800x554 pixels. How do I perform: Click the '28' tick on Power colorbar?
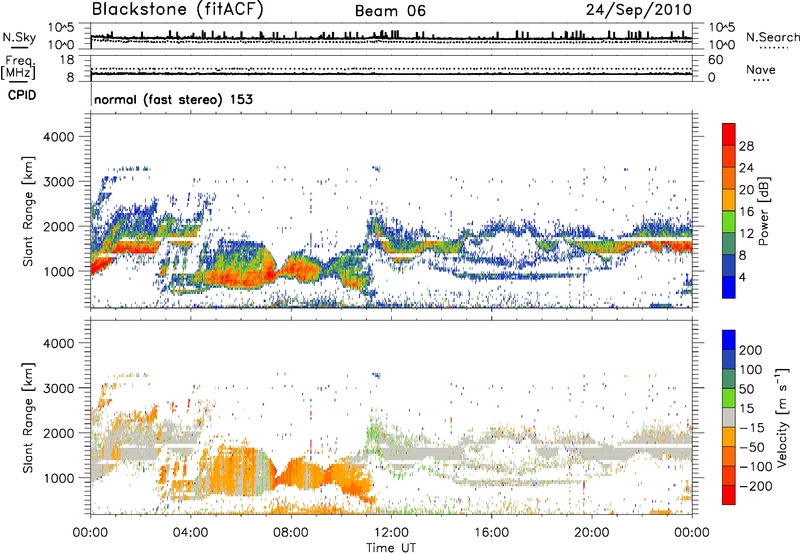[x=746, y=146]
